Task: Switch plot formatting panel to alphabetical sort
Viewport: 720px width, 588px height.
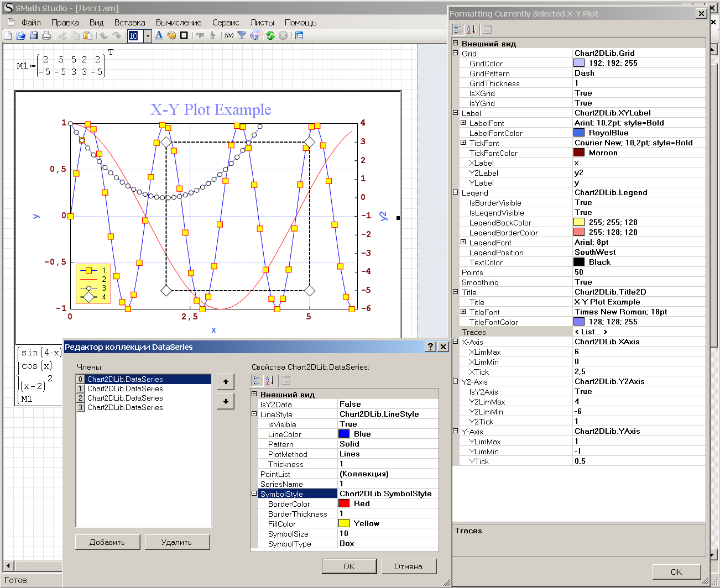Action: (x=471, y=29)
